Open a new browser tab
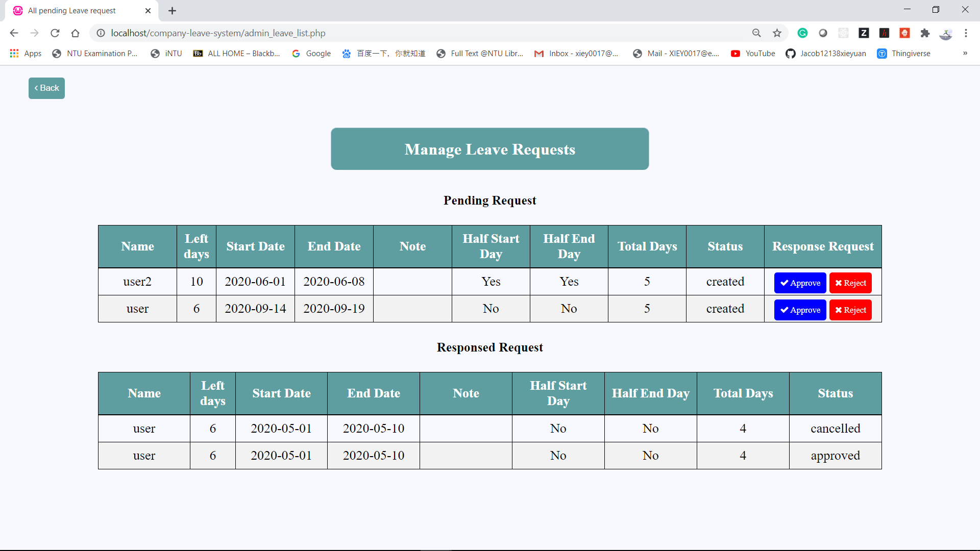The width and height of the screenshot is (980, 551). 172,10
